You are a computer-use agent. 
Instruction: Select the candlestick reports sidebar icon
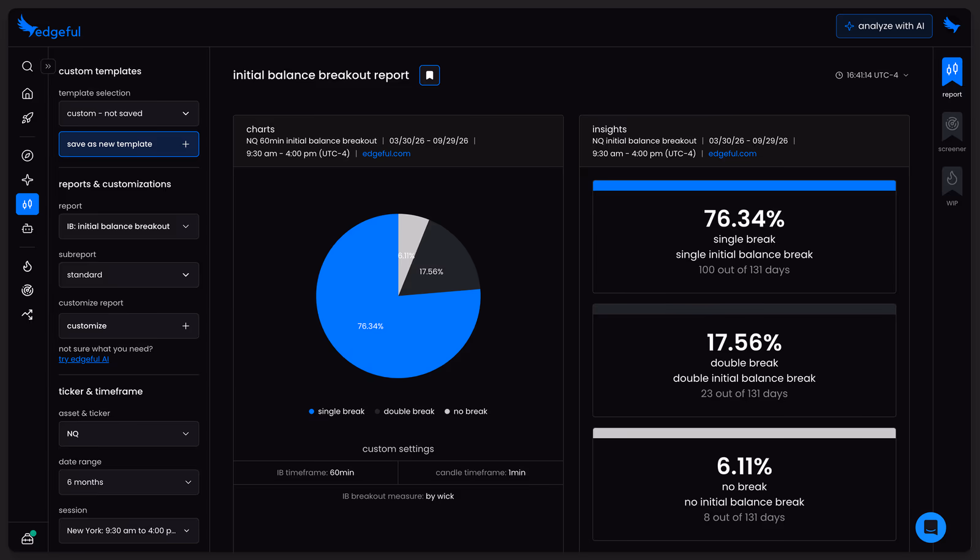point(28,204)
